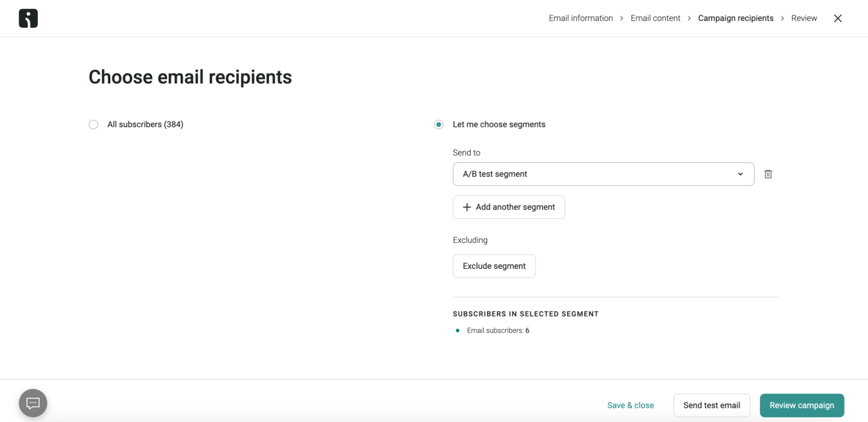
Task: Click the green subscriber status dot
Action: tap(457, 330)
